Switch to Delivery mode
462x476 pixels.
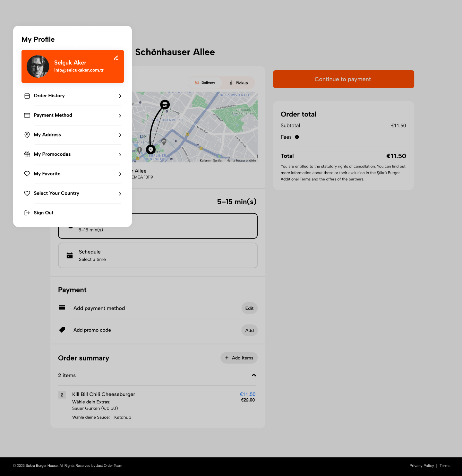[x=205, y=83]
